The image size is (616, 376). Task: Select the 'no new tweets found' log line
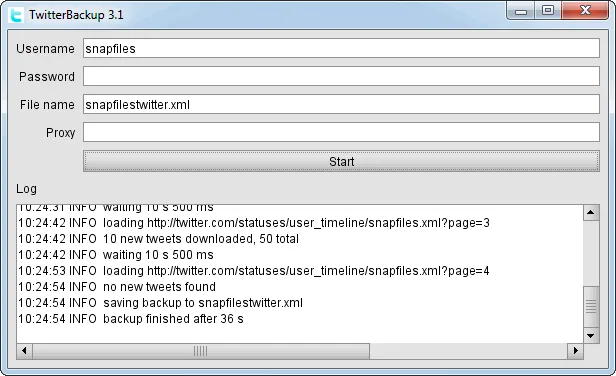point(117,287)
